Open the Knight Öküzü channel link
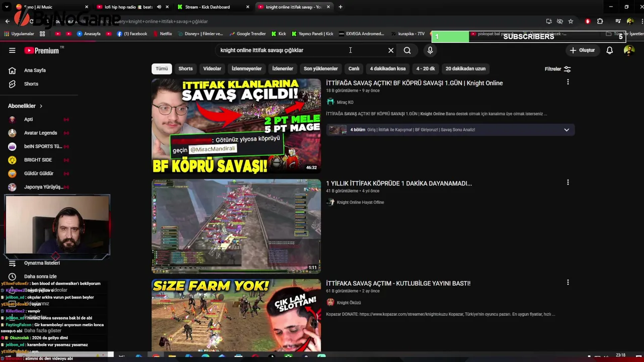The width and height of the screenshot is (644, 362). (x=349, y=303)
